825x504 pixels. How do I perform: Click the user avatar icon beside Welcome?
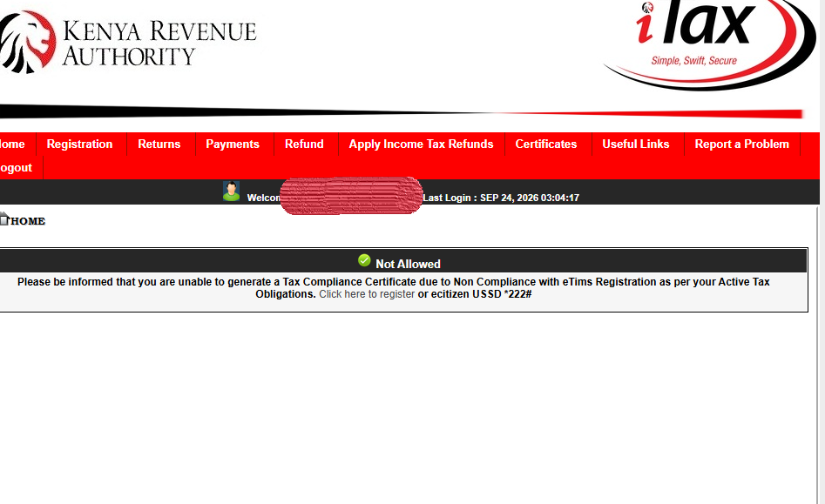(231, 192)
